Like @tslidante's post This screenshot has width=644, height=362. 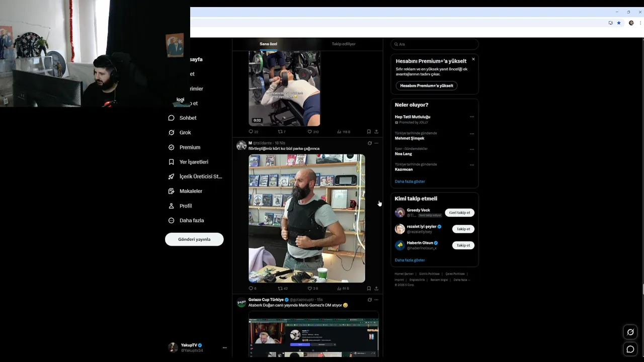312,289
